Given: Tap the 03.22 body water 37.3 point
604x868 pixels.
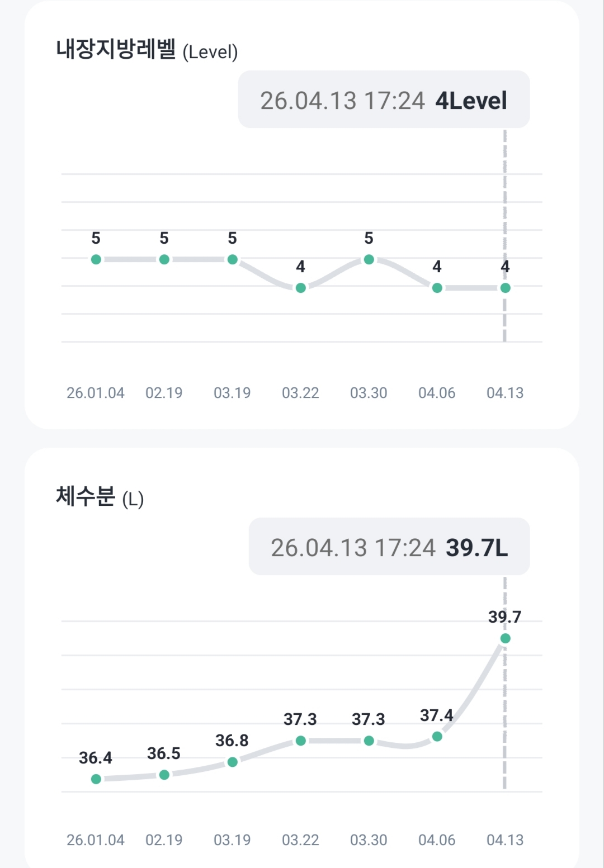Looking at the screenshot, I should click(301, 741).
